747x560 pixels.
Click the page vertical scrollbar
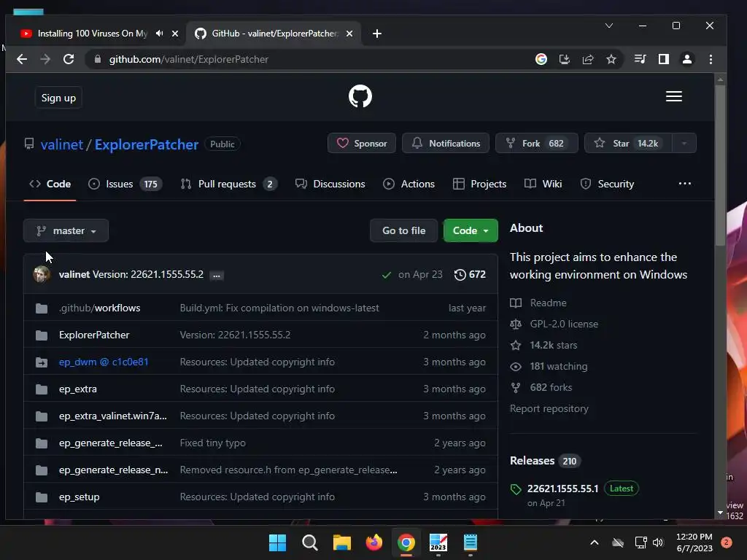tap(720, 166)
